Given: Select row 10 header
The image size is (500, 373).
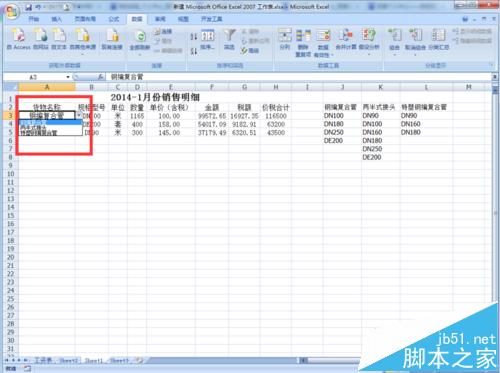Looking at the screenshot, I should click(11, 174).
